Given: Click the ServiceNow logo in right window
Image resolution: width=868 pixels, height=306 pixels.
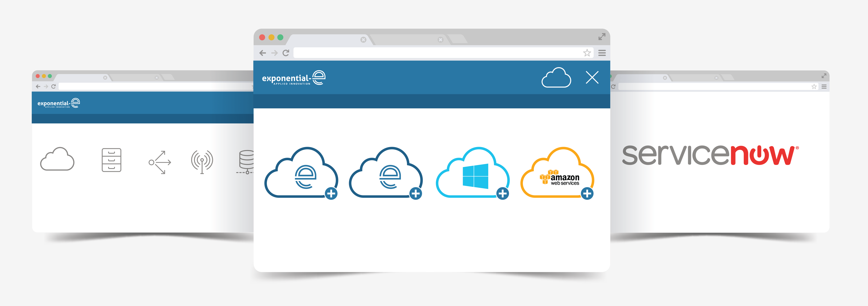Looking at the screenshot, I should [710, 155].
